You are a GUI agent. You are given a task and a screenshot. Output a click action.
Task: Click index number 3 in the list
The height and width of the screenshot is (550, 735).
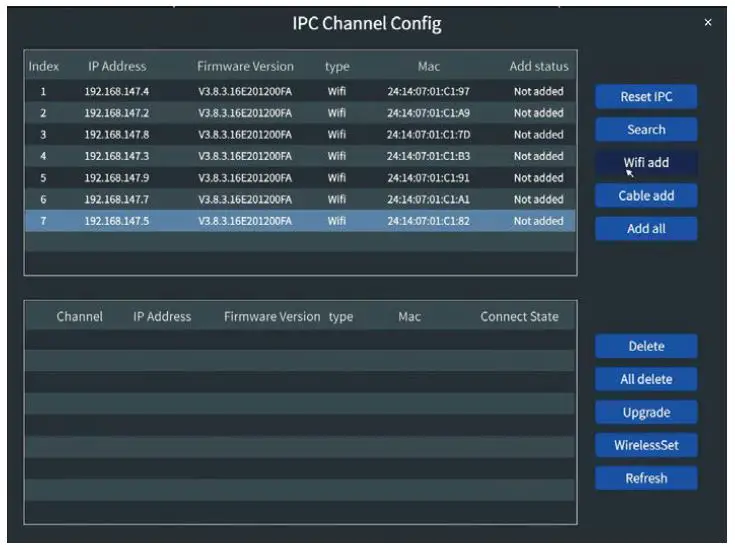click(43, 135)
